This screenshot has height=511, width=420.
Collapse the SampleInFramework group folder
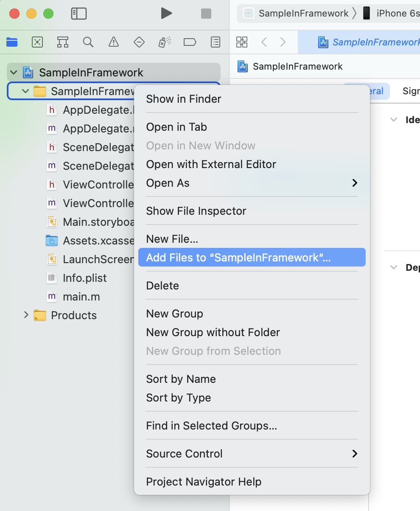click(x=26, y=91)
